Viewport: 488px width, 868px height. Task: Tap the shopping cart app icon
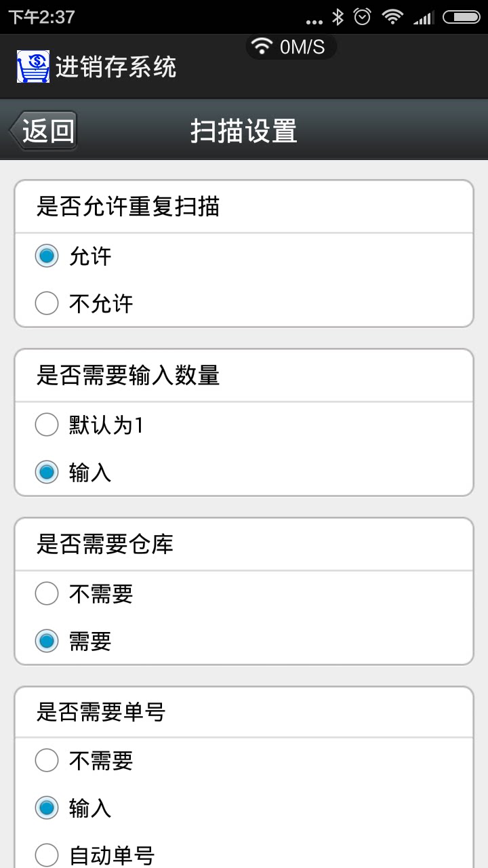pos(33,66)
